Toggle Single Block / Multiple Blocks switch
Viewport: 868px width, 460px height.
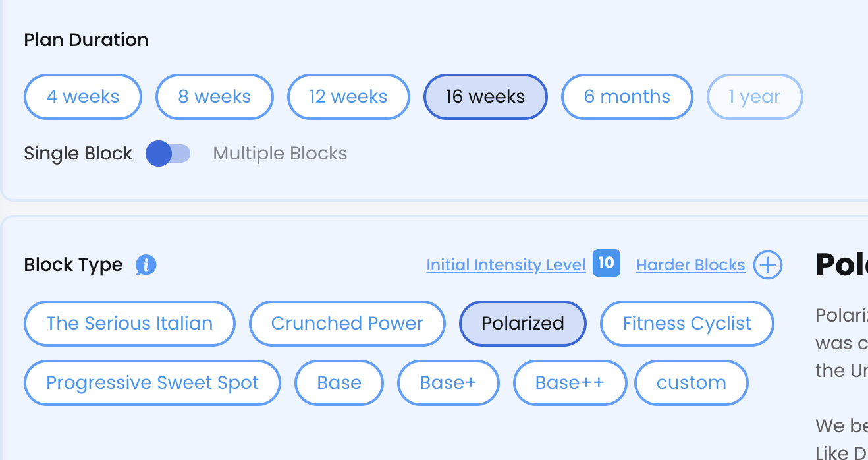coord(168,154)
